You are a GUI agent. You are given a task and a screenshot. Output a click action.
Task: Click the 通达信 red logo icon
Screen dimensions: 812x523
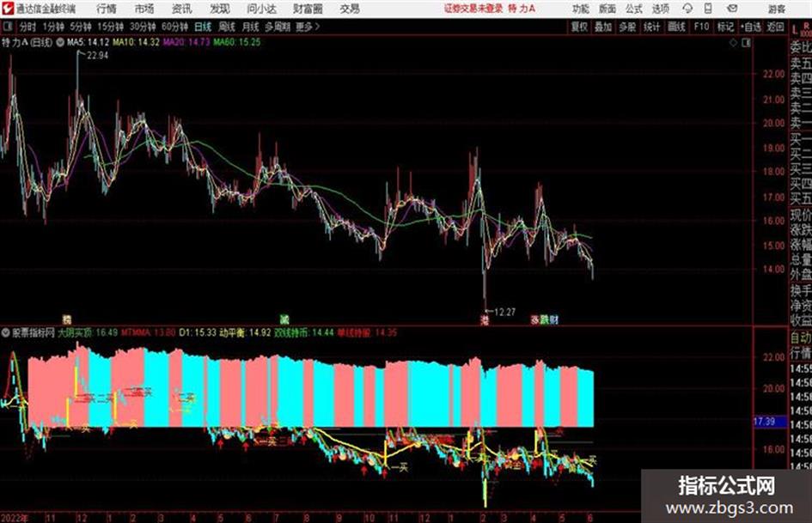[x=8, y=9]
